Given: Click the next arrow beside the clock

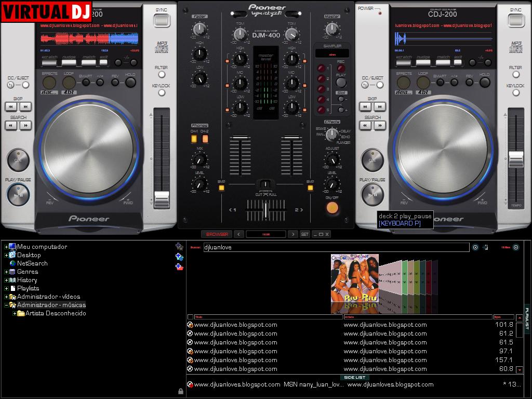Looking at the screenshot, I should coord(293,234).
